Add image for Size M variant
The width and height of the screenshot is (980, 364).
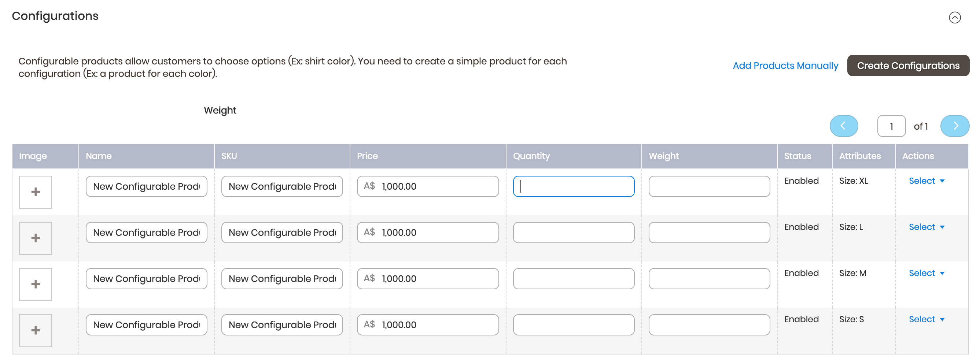click(x=36, y=284)
